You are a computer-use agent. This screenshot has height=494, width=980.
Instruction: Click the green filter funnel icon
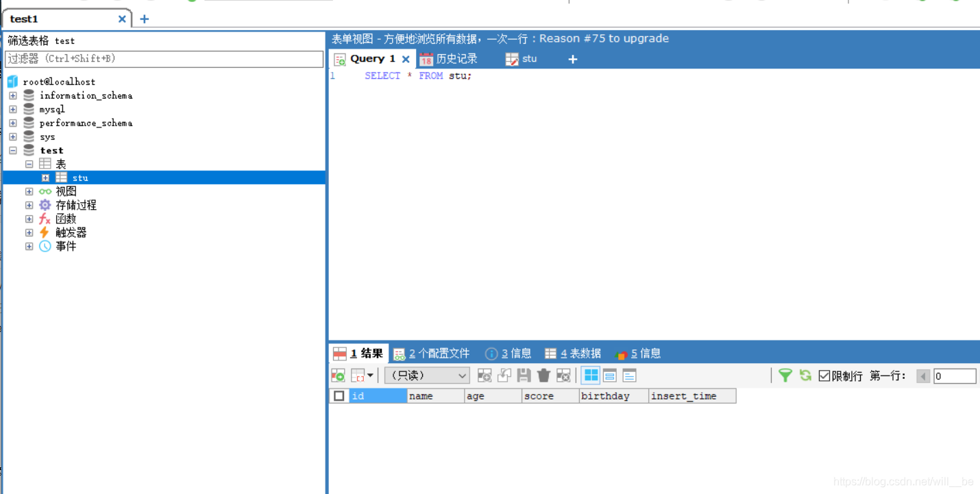click(x=785, y=375)
